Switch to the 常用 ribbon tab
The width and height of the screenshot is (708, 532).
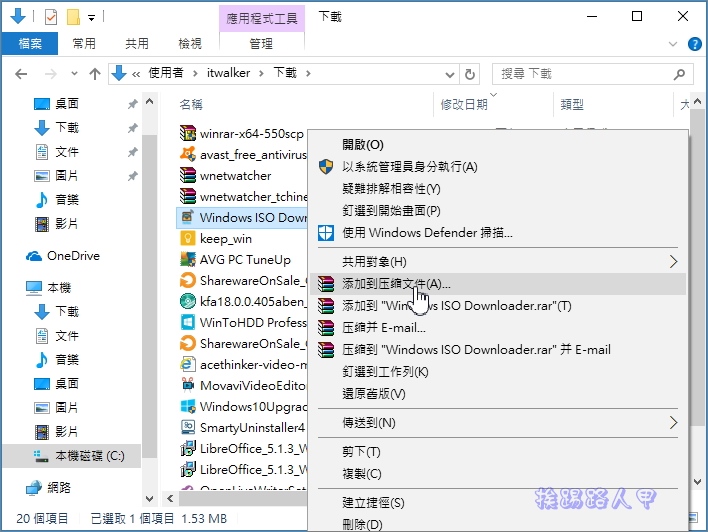pos(84,44)
